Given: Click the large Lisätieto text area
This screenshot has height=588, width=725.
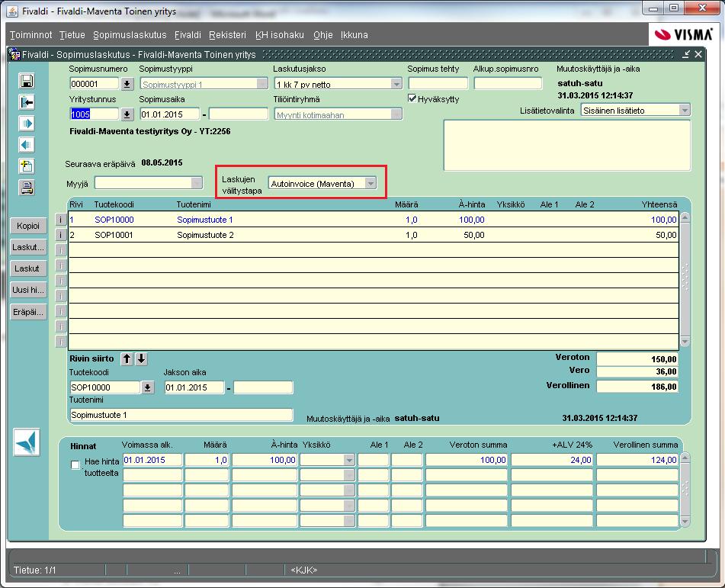Looking at the screenshot, I should point(567,146).
